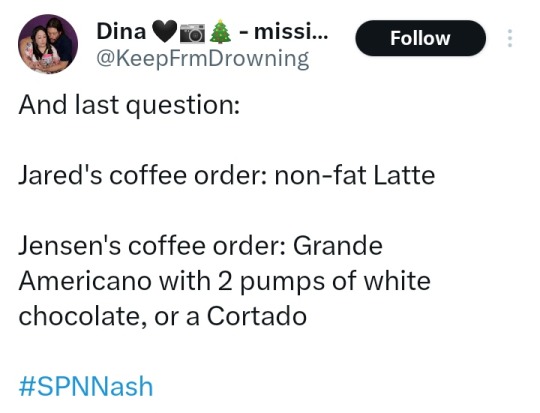
Task: Click the word "Grande" in the tweet
Action: pyautogui.click(x=338, y=246)
